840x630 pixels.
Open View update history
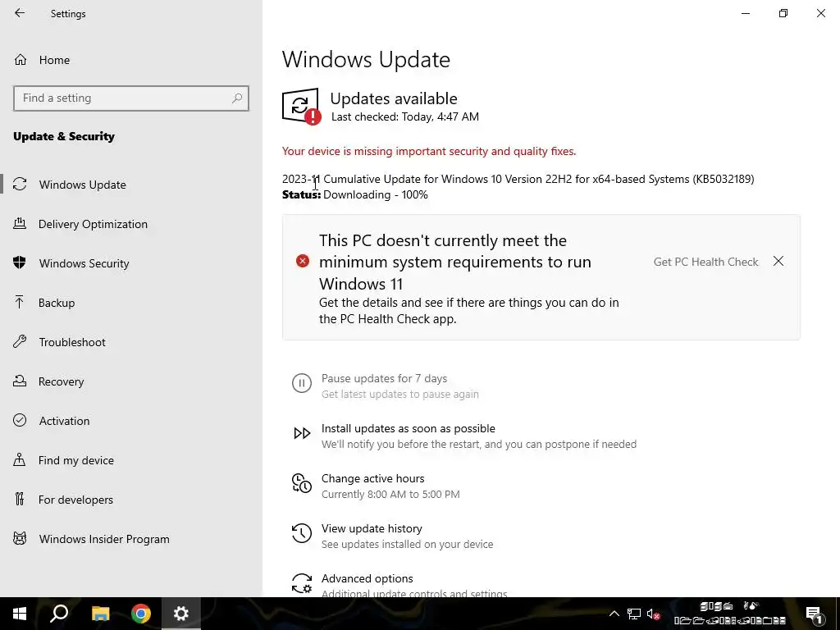click(372, 528)
